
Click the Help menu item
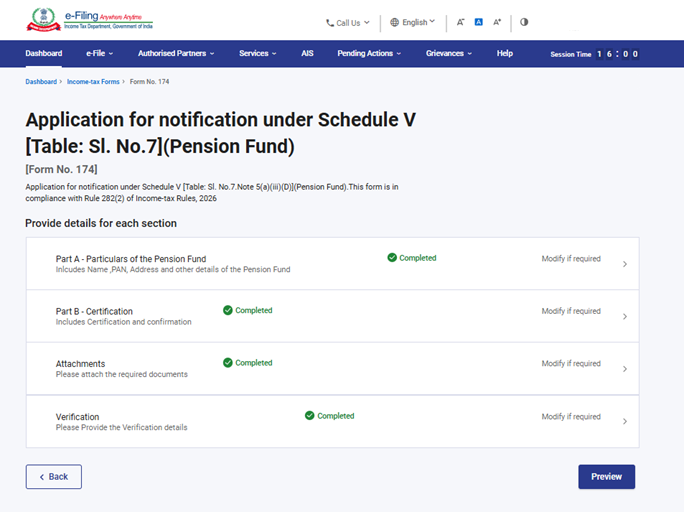(x=504, y=54)
